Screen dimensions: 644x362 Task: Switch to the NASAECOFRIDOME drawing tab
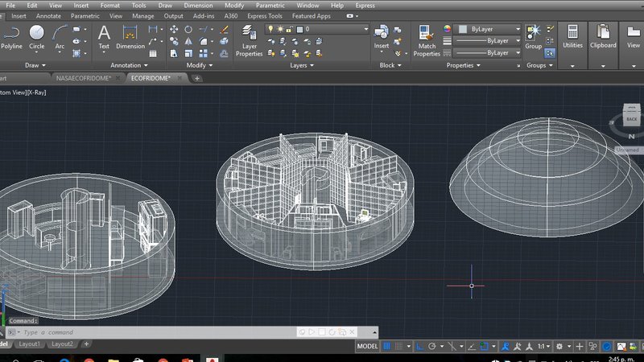[x=84, y=78]
